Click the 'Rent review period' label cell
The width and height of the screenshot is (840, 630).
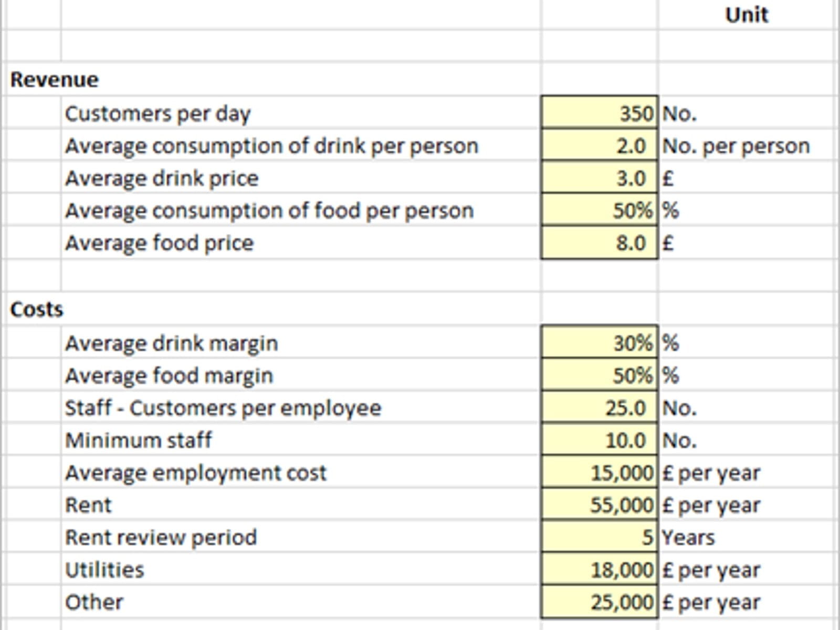pos(161,537)
